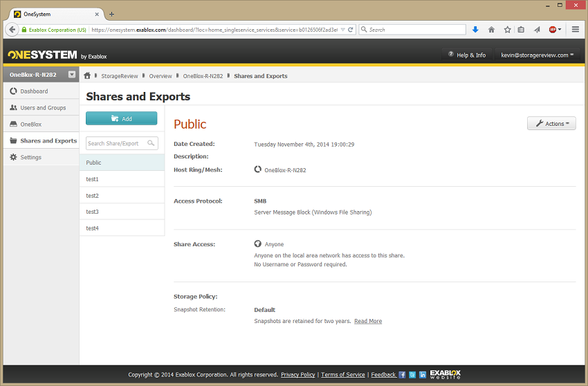This screenshot has width=588, height=386.
Task: Click the green padlock site identity icon
Action: pyautogui.click(x=24, y=30)
